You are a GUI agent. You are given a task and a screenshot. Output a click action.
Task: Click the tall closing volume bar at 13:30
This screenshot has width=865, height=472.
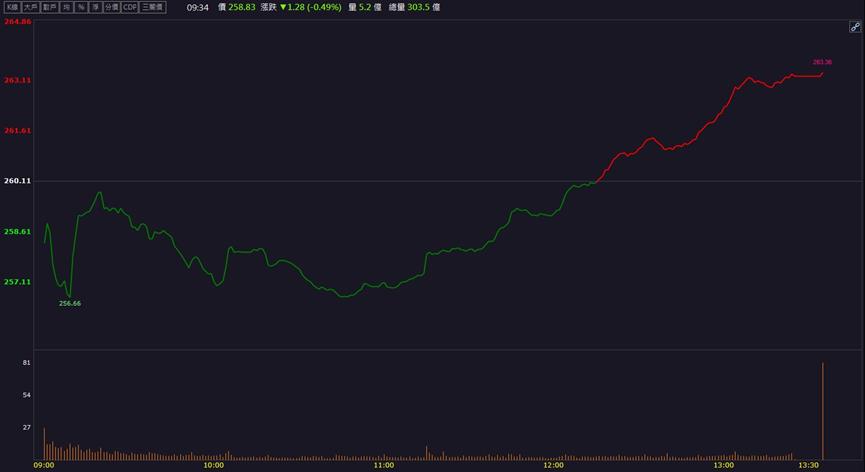823,411
